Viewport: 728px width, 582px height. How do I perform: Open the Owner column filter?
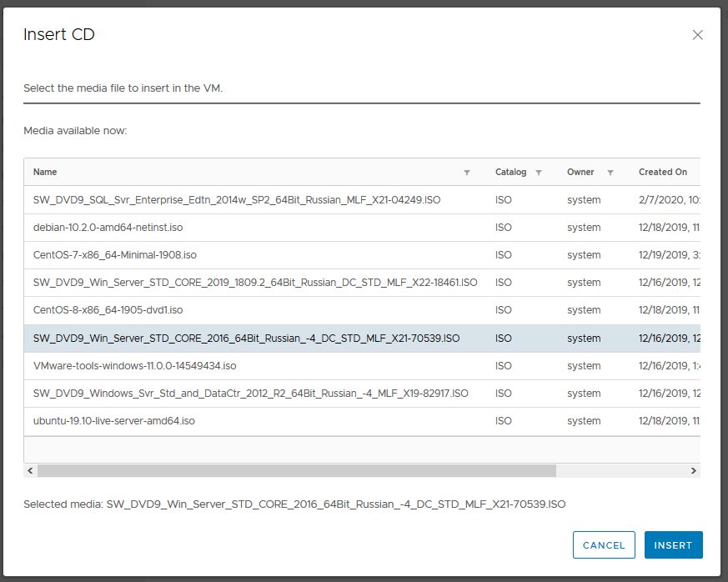coord(610,173)
